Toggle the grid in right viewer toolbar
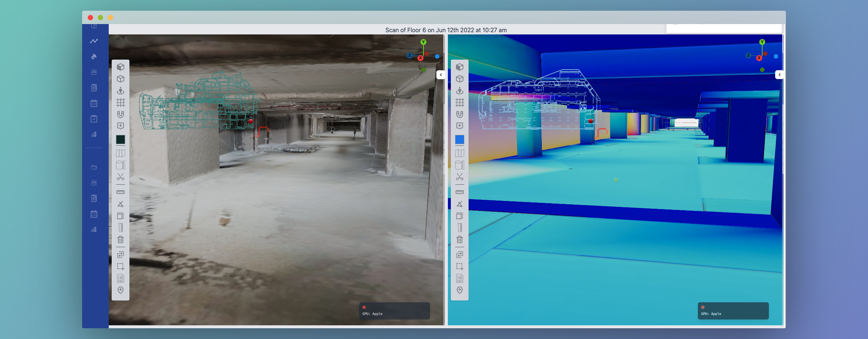Viewport: 868px width, 339px height. 460,103
